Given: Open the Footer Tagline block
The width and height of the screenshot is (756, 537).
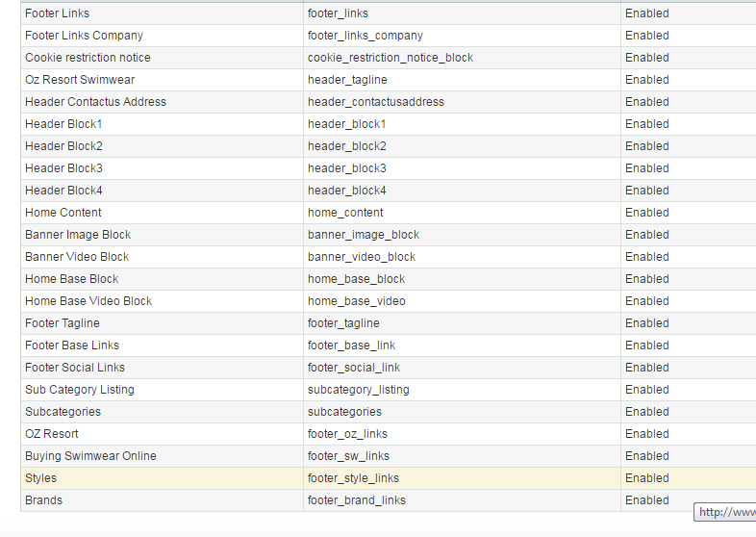Looking at the screenshot, I should (62, 323).
